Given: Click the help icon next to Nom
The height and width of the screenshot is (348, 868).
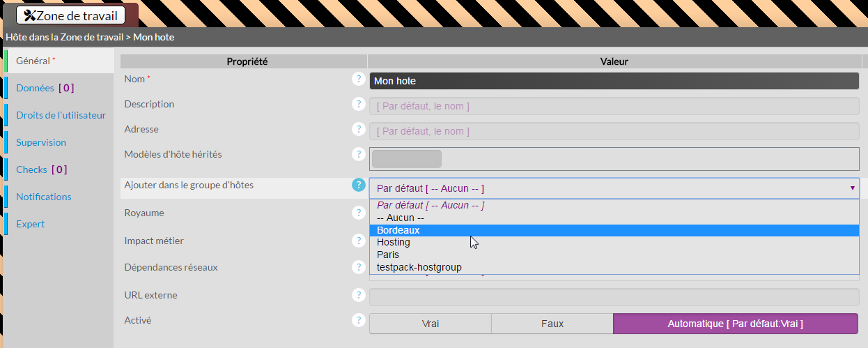Looking at the screenshot, I should pos(359,80).
